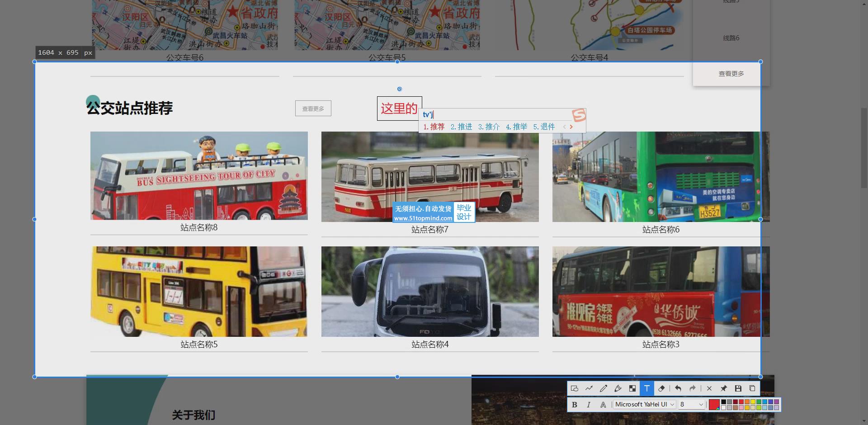This screenshot has width=868, height=425.
Task: Undo the last annotation
Action: tap(678, 388)
